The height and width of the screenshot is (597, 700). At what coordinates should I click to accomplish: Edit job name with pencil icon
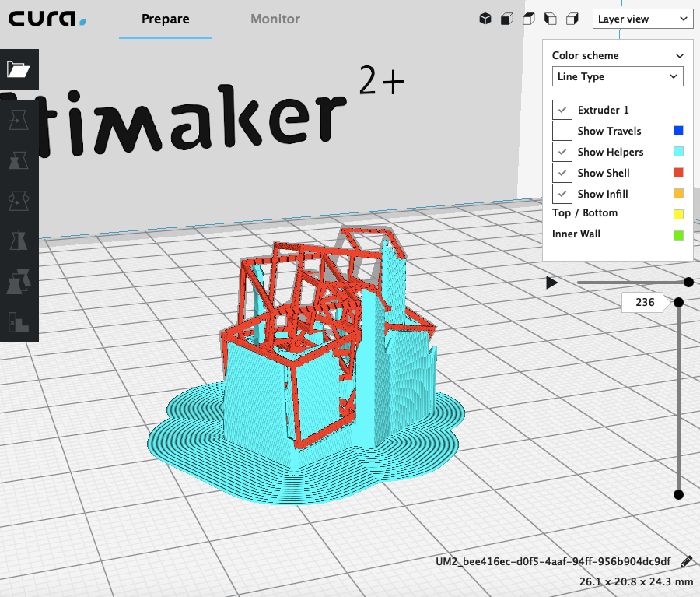(x=687, y=562)
